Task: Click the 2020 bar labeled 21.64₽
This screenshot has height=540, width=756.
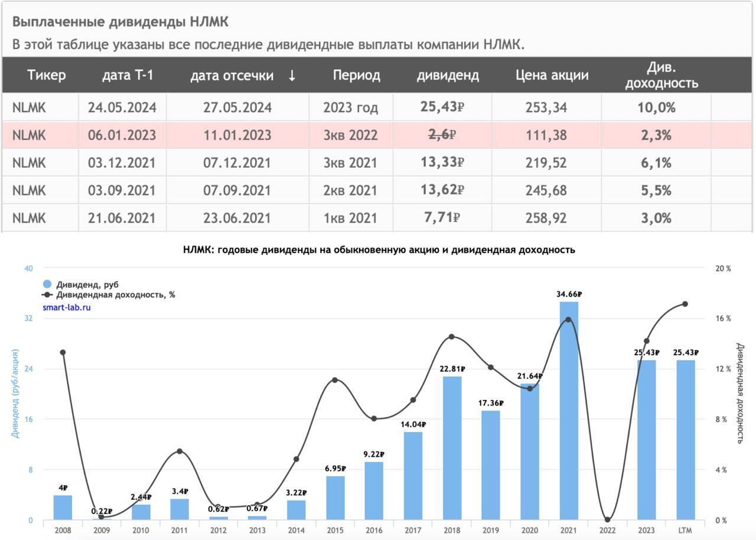Action: [x=530, y=452]
